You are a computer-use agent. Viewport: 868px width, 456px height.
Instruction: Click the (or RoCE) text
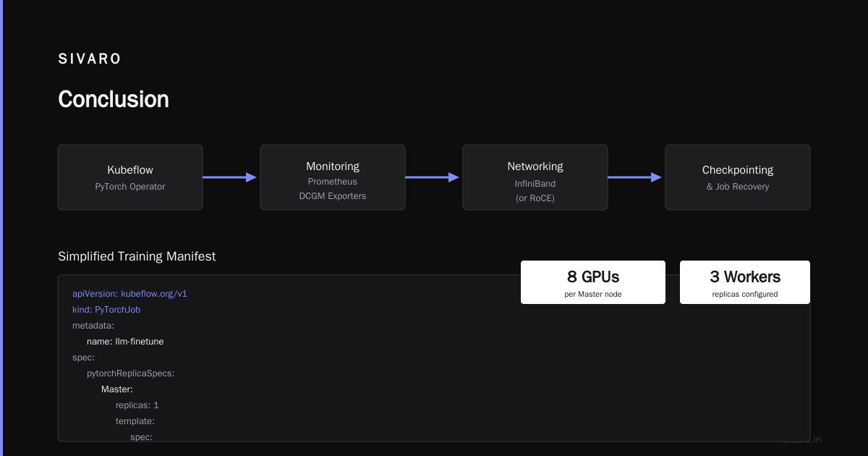tap(535, 198)
